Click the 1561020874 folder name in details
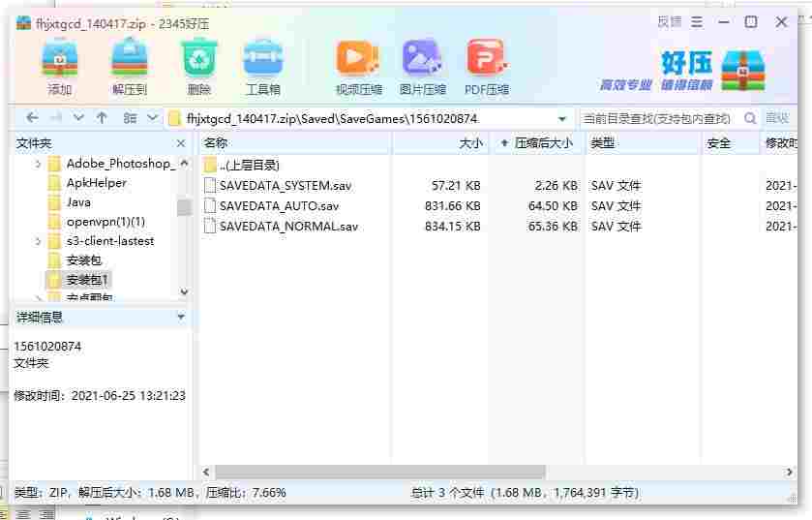 pyautogui.click(x=47, y=346)
